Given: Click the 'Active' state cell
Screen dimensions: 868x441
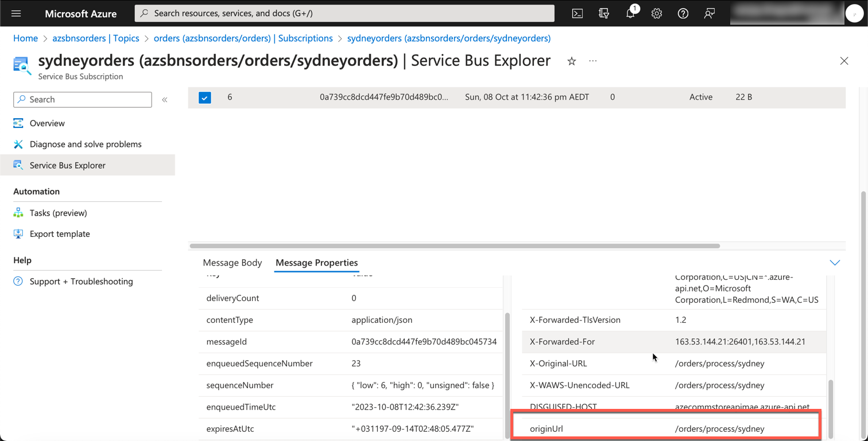Looking at the screenshot, I should [701, 97].
